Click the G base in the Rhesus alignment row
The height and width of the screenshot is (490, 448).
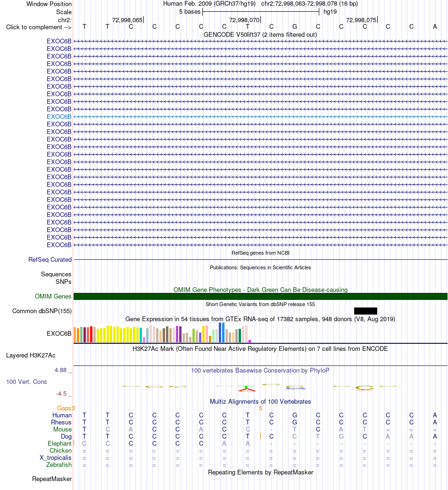tap(295, 423)
